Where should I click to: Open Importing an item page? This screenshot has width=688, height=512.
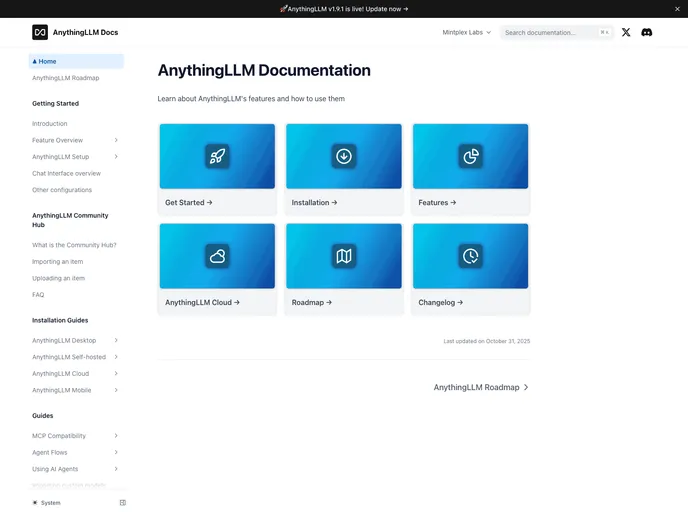57,261
